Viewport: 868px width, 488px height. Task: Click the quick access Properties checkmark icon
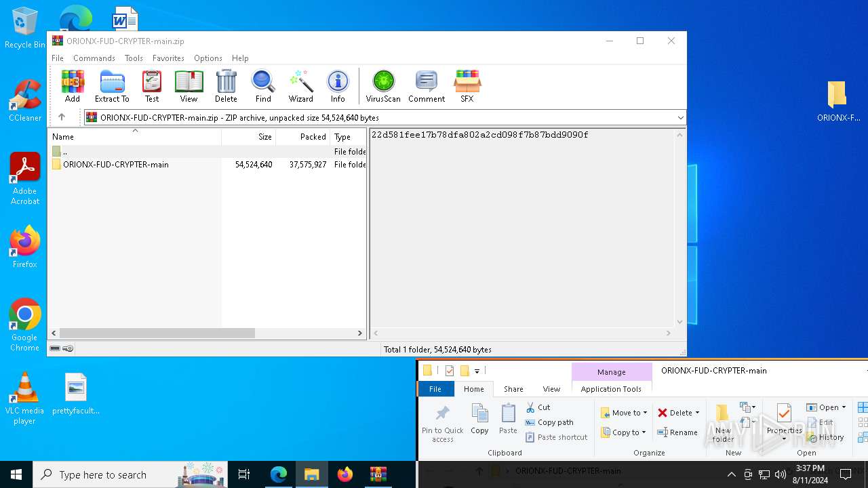point(449,371)
